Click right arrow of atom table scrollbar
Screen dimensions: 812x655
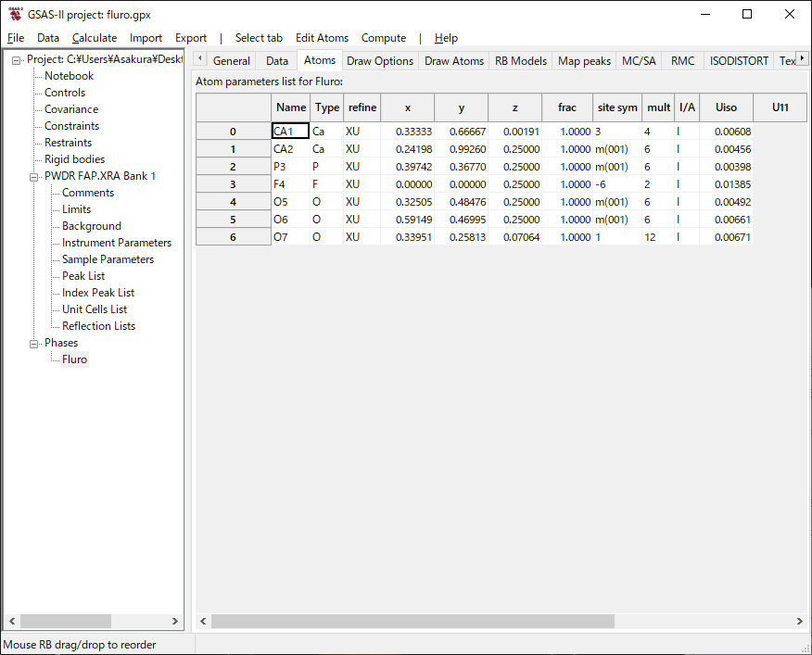tap(800, 621)
